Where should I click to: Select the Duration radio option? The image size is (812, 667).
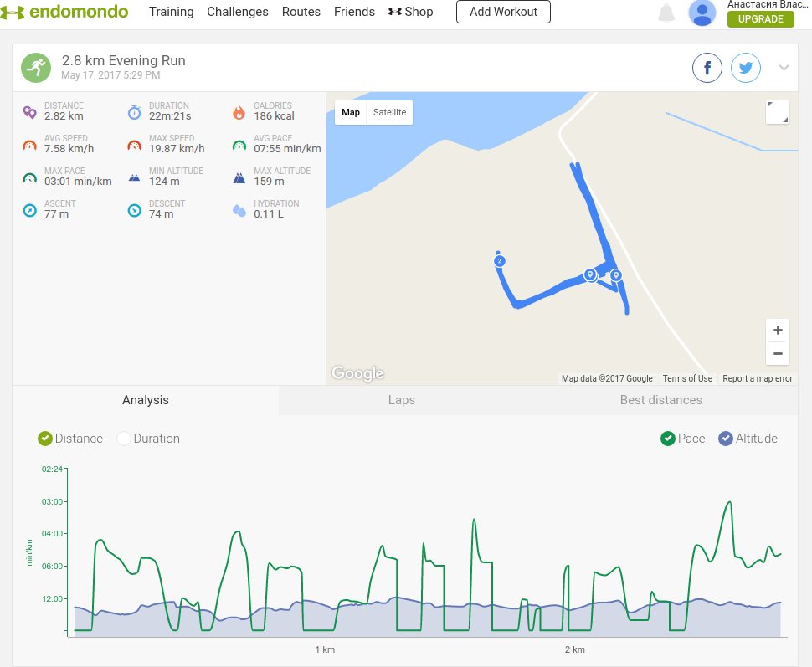[124, 439]
